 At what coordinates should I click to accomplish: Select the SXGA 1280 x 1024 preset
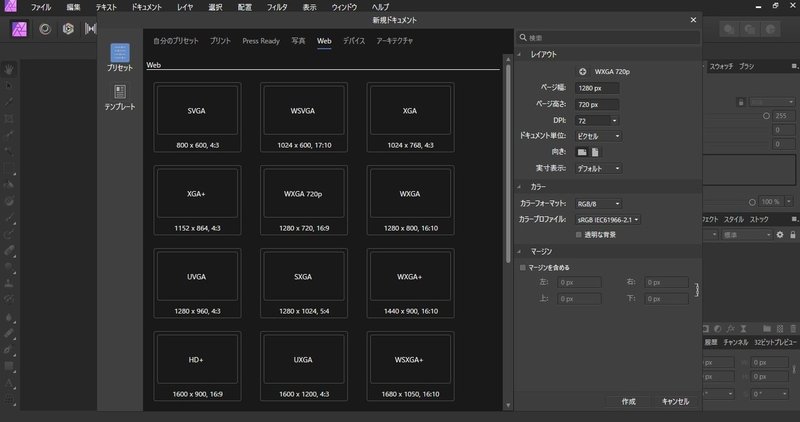coord(304,283)
